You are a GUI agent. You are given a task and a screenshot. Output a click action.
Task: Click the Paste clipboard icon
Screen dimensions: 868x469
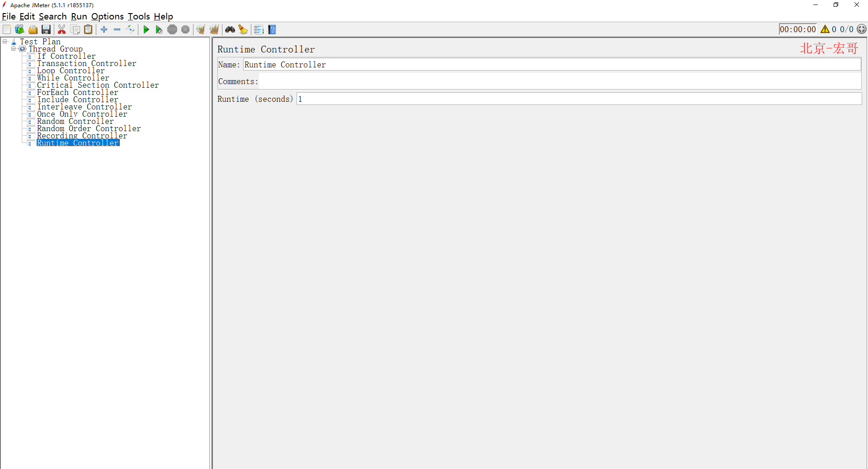(89, 29)
